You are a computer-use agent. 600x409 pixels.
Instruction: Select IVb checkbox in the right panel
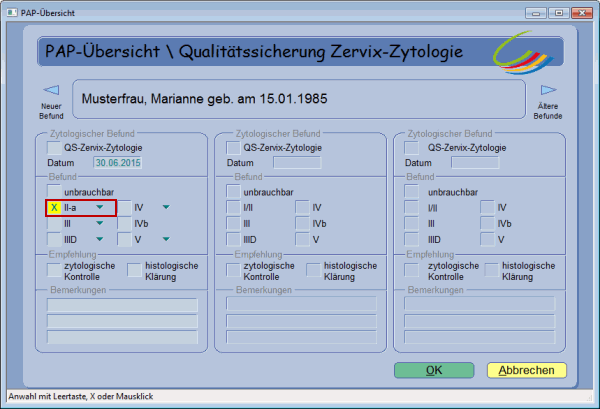click(x=488, y=224)
